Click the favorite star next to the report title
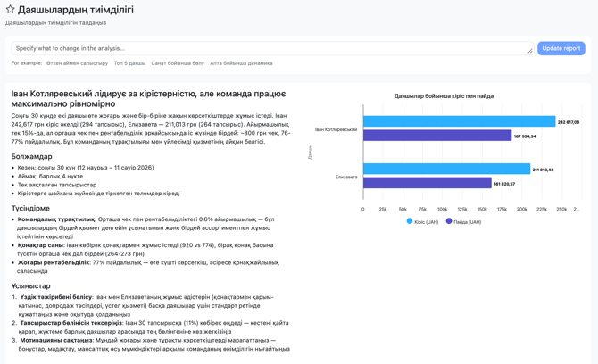This screenshot has height=364, width=598. coord(10,10)
